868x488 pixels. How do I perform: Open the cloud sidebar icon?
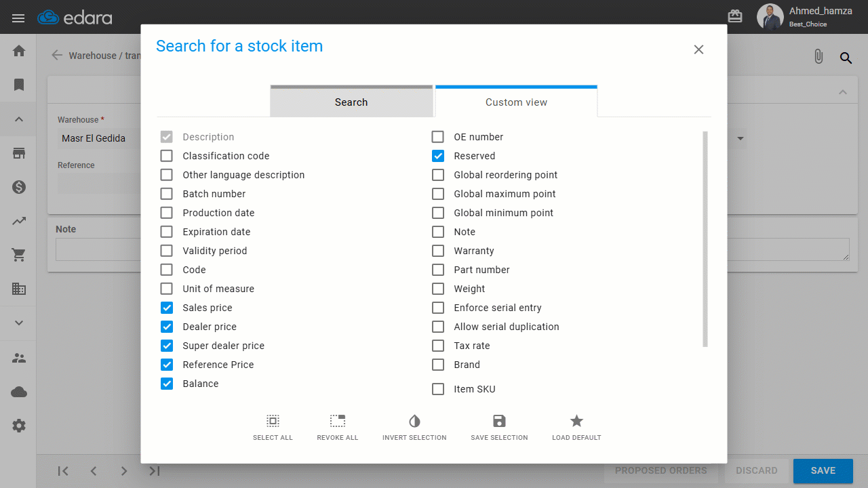click(19, 392)
